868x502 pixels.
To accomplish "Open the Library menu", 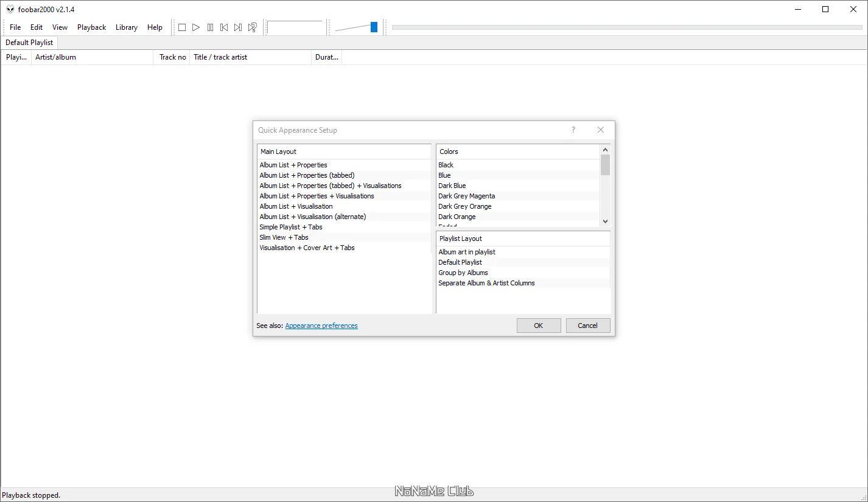I will point(127,27).
